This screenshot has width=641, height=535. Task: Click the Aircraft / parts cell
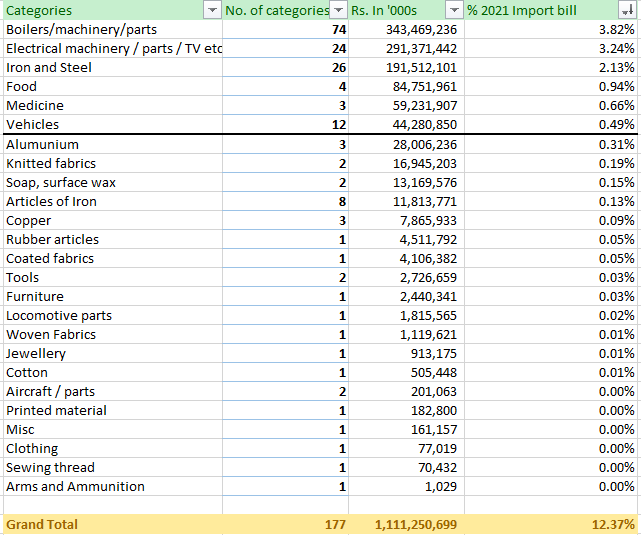coord(113,392)
